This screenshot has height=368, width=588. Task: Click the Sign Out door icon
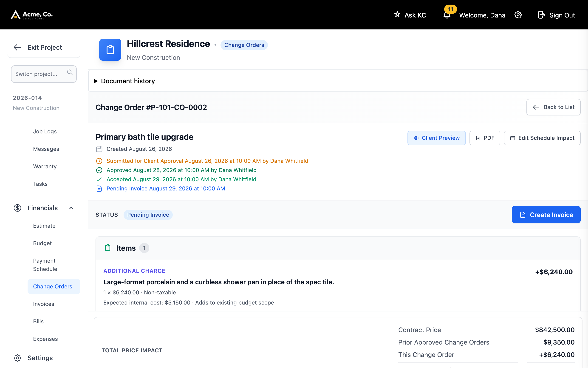[x=541, y=15]
